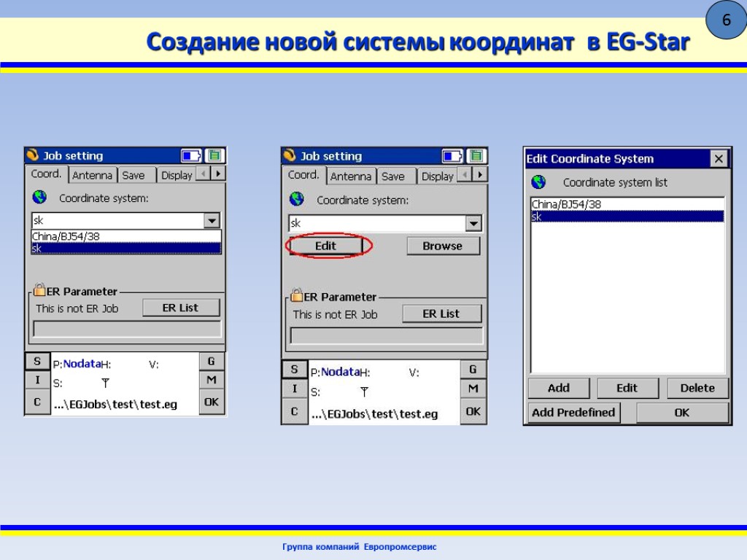Close the Edit Coordinate System window
This screenshot has width=747, height=560.
(x=719, y=158)
